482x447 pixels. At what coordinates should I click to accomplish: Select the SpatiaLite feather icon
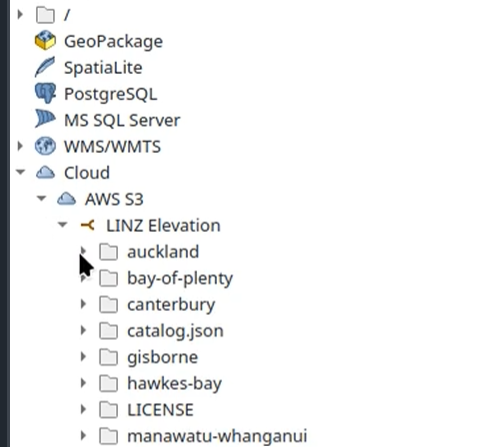point(45,67)
